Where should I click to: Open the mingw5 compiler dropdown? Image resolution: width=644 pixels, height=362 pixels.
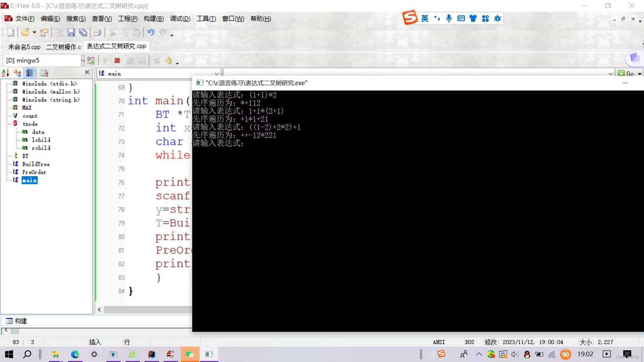(83, 60)
